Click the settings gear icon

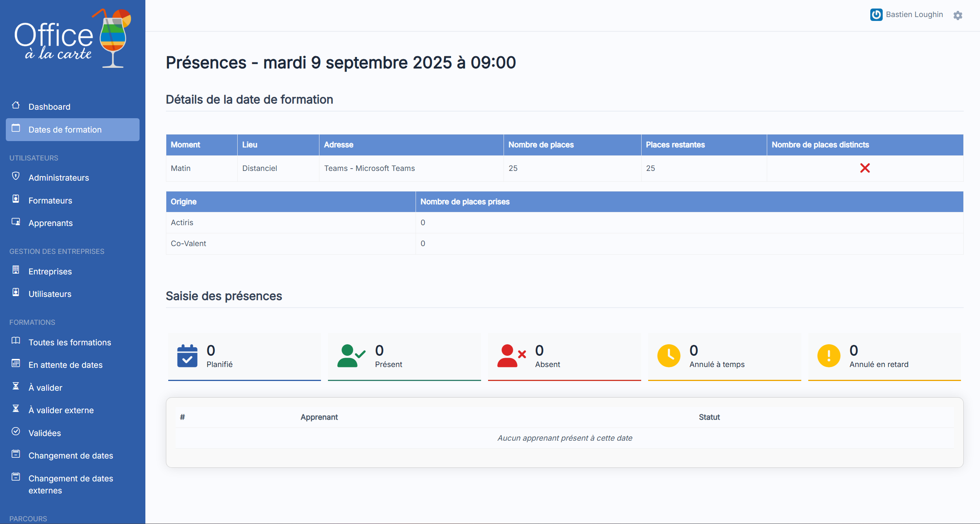coord(958,15)
